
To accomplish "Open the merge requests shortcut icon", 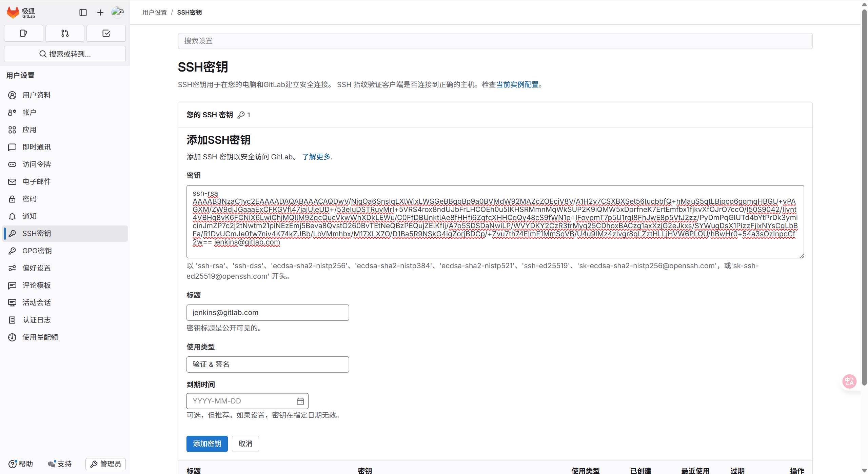I will tap(65, 33).
